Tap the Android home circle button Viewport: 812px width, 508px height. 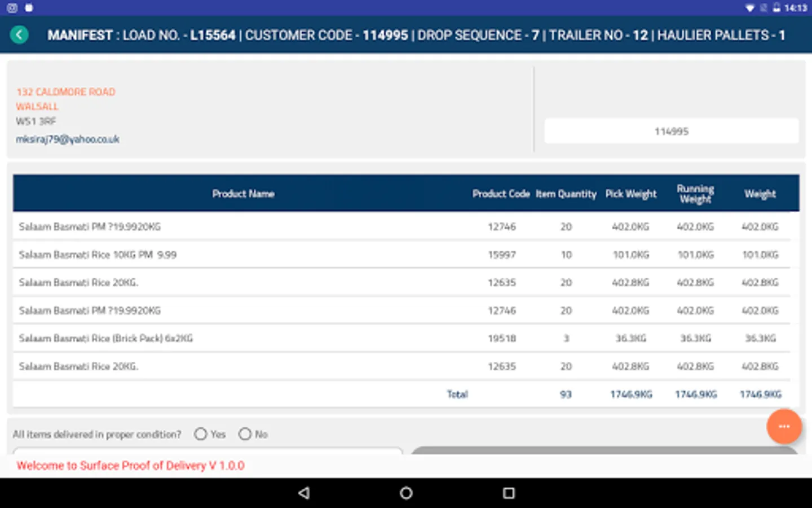406,493
